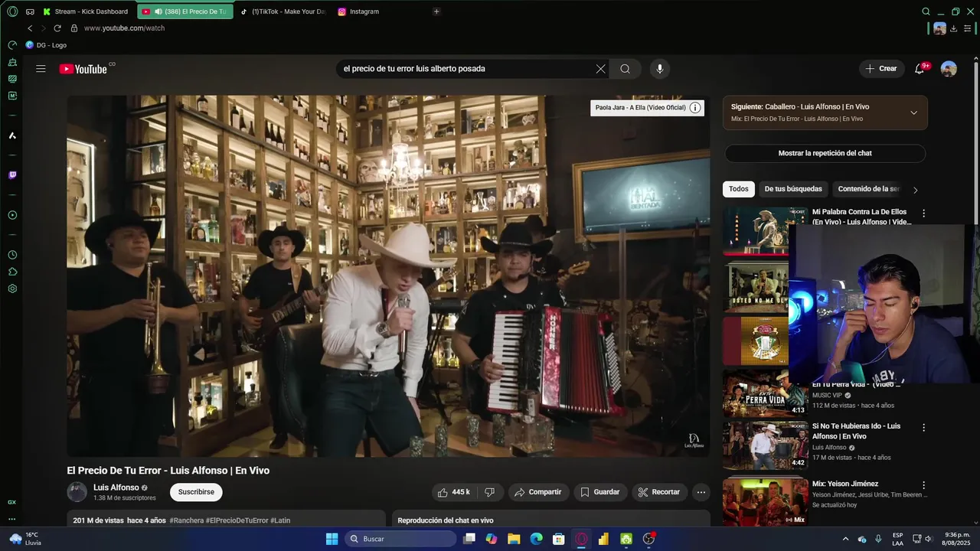
Task: Open more actions ellipsis under the video
Action: click(x=701, y=492)
